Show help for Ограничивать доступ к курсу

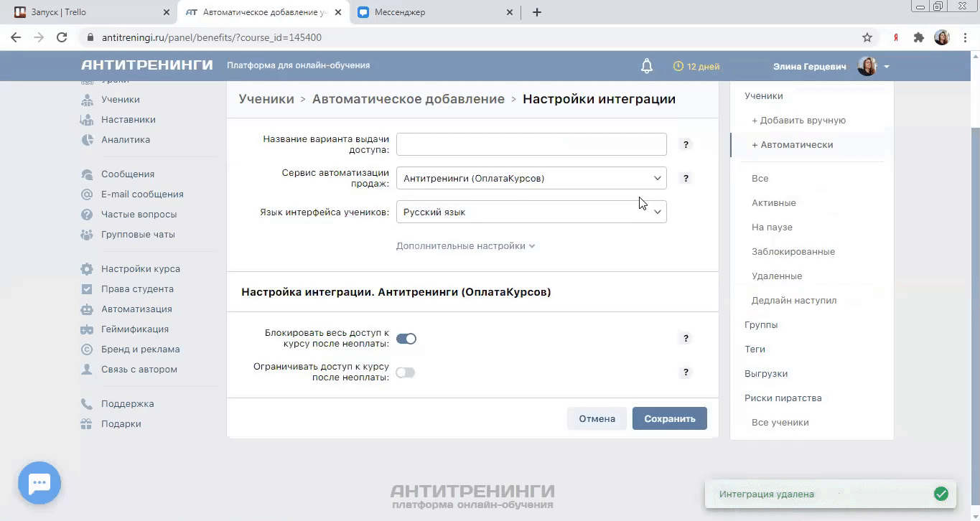686,372
